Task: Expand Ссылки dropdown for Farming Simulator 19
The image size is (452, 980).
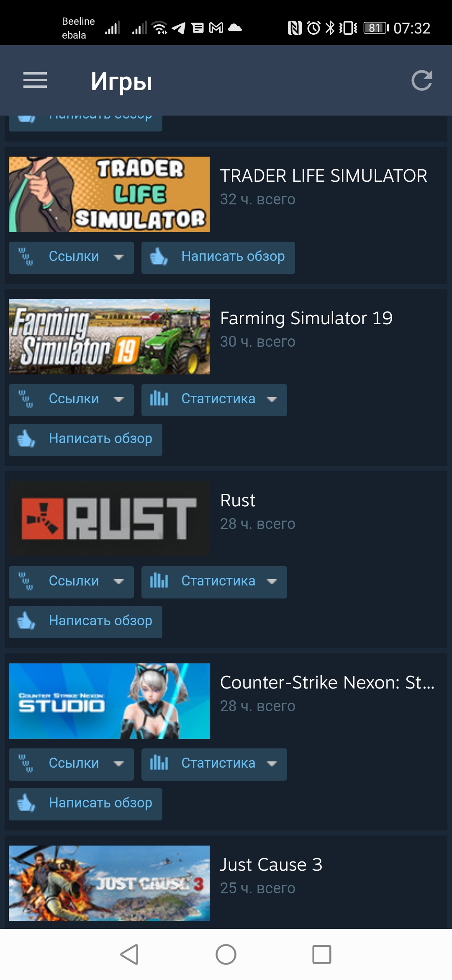Action: coord(71,400)
